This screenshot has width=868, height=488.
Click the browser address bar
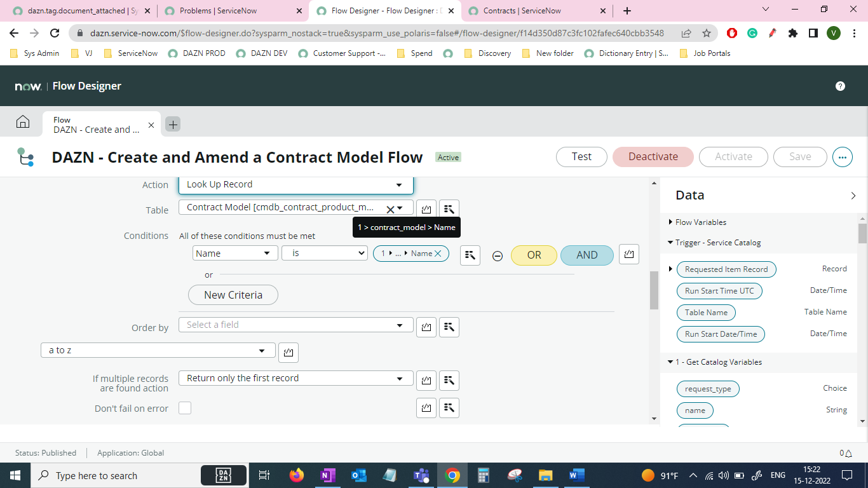(376, 33)
